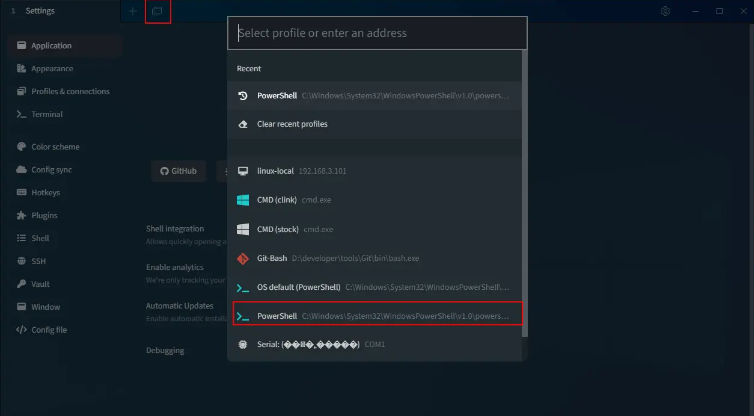Click the eraser icon for clearing recents
754x416 pixels.
click(x=243, y=124)
